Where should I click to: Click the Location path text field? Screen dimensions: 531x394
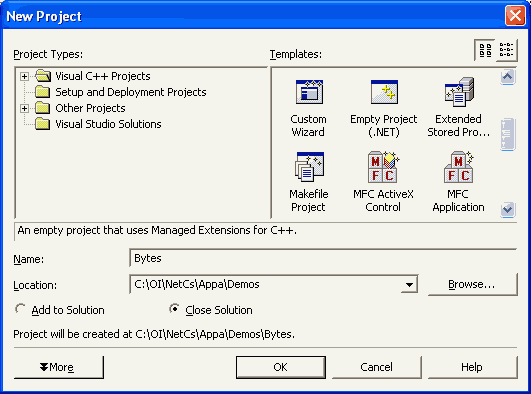click(x=266, y=285)
